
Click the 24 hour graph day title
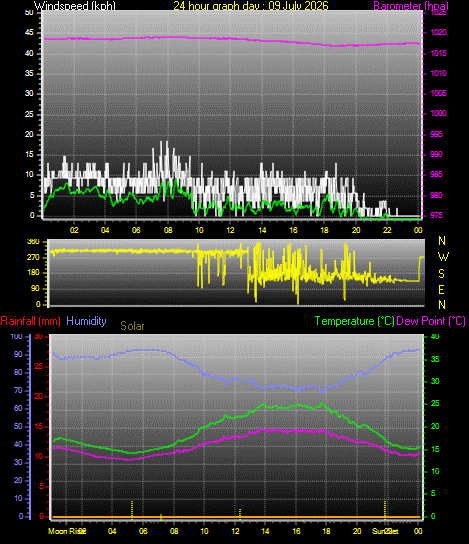(x=250, y=6)
